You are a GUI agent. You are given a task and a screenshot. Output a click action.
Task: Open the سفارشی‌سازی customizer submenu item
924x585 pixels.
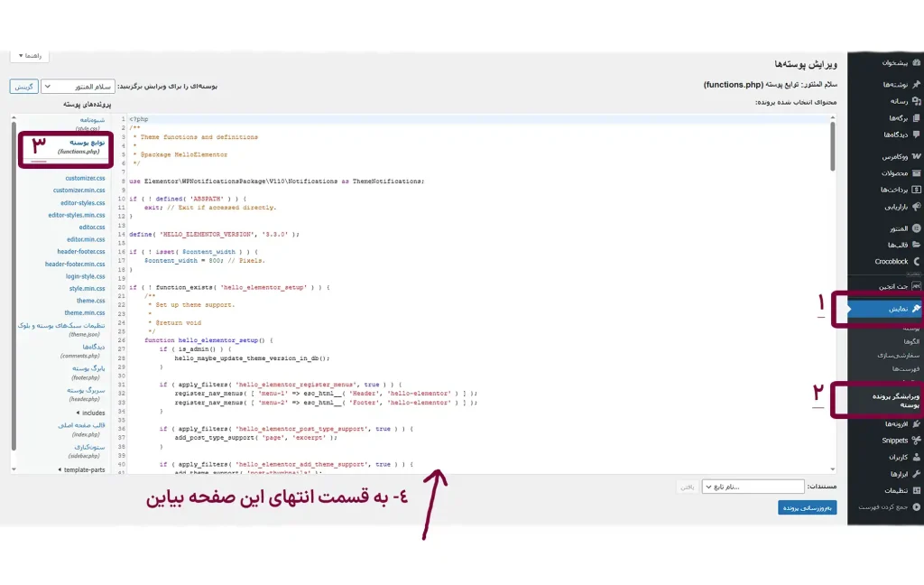pyautogui.click(x=899, y=355)
